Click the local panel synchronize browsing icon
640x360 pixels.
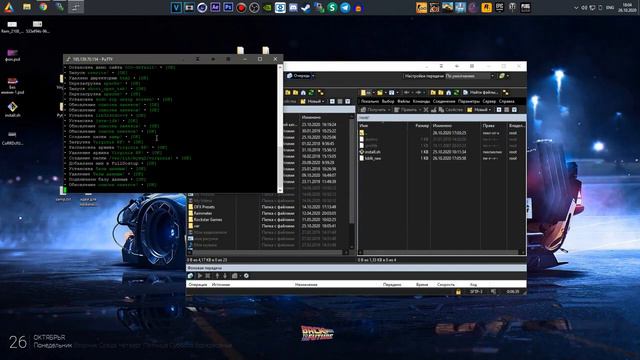pyautogui.click(x=320, y=93)
